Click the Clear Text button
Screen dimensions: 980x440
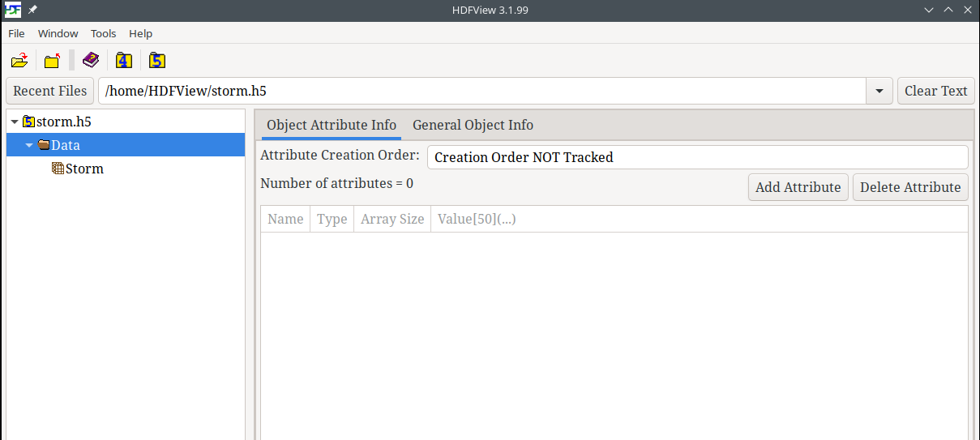935,91
